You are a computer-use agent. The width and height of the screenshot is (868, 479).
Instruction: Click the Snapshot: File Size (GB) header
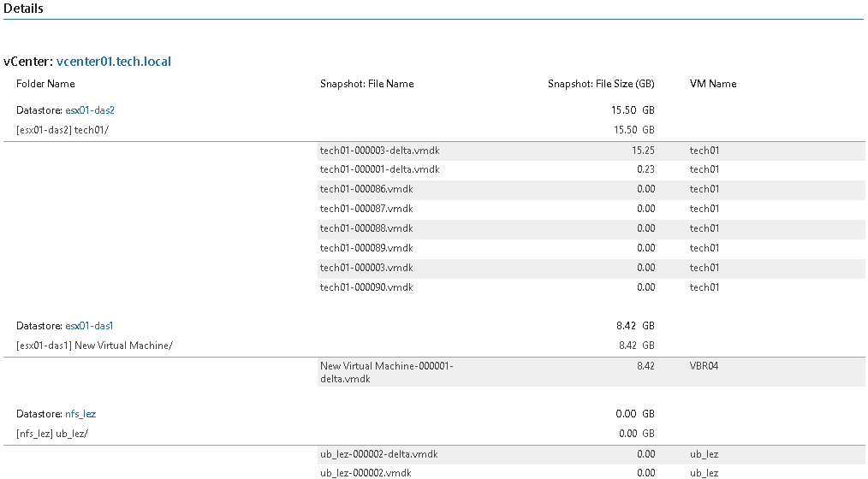click(x=601, y=84)
